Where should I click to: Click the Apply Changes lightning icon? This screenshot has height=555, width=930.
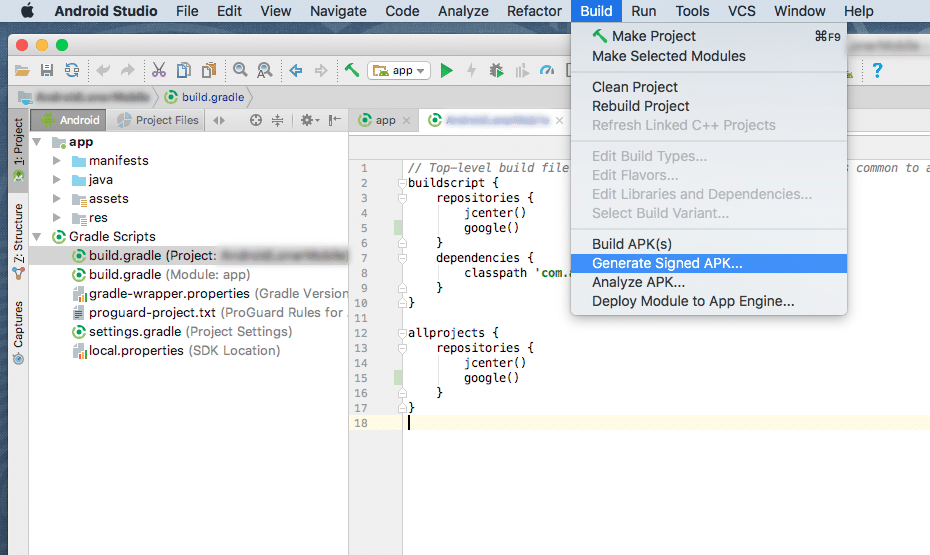pyautogui.click(x=472, y=71)
